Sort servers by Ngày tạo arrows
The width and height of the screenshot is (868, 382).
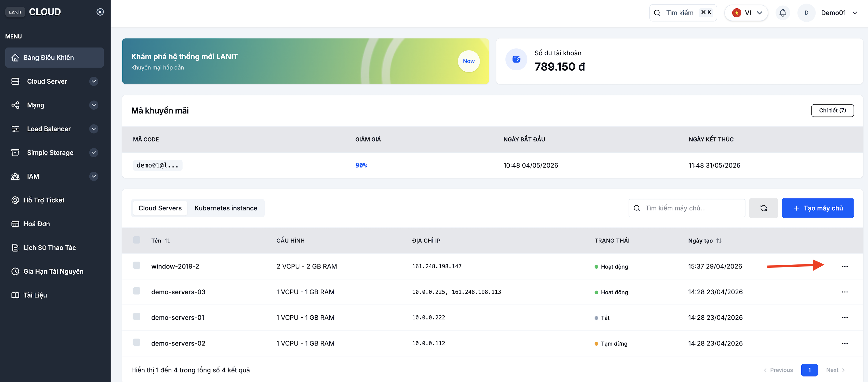(x=719, y=241)
